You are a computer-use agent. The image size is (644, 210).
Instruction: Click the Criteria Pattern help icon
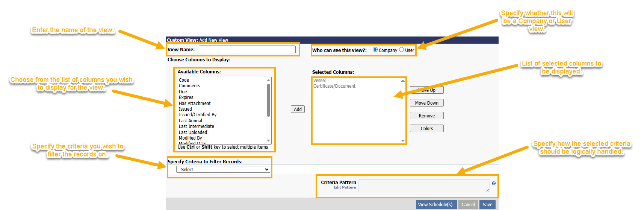point(493,183)
